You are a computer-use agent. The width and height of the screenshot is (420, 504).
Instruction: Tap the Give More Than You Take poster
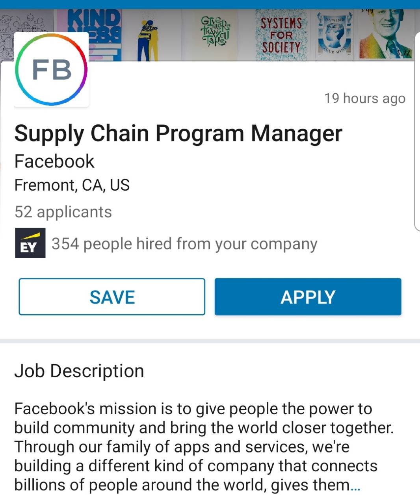215,35
